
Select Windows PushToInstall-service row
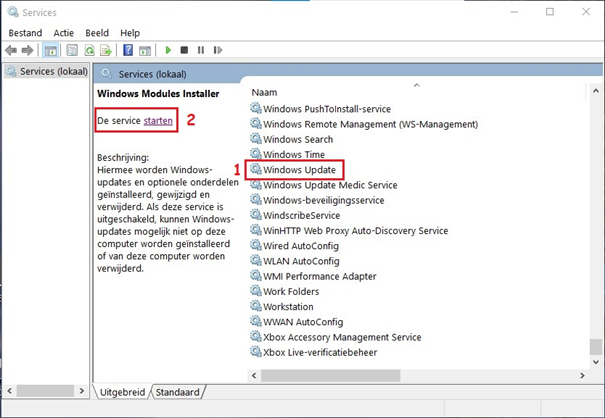[x=321, y=109]
